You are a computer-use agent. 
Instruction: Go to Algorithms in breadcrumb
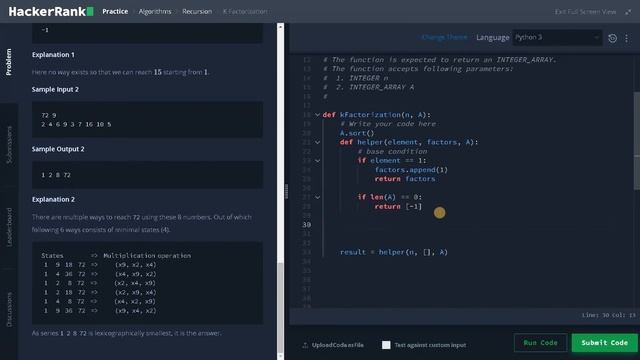coord(155,11)
